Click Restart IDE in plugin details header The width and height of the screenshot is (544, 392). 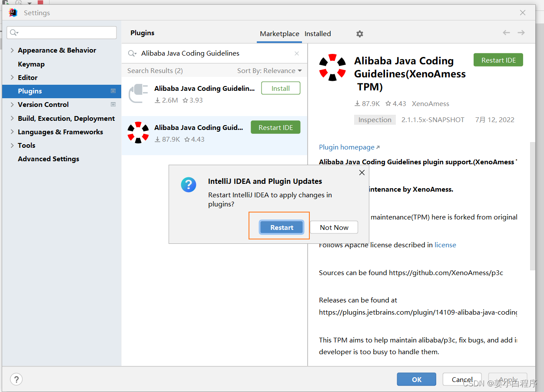pos(498,60)
